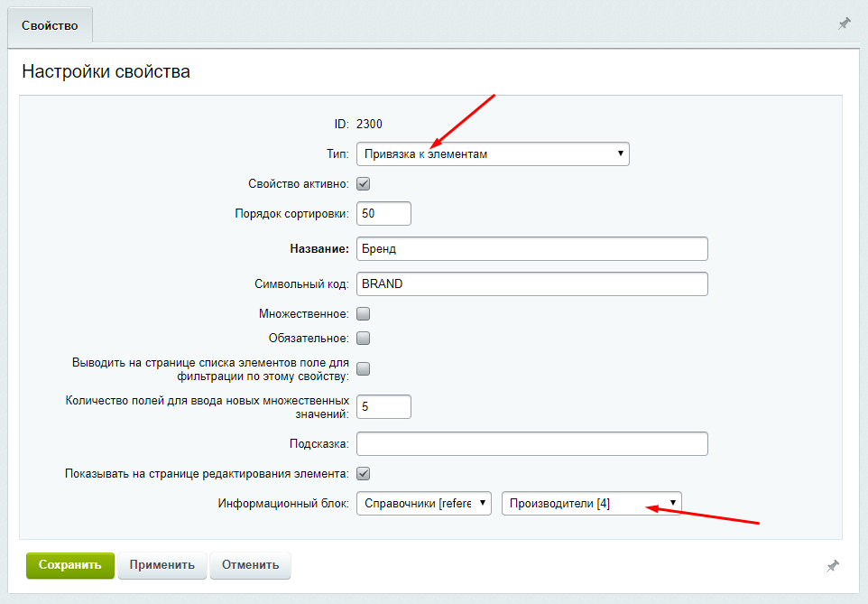This screenshot has height=604, width=868.
Task: Click the ID value '2300'
Action: coord(369,124)
